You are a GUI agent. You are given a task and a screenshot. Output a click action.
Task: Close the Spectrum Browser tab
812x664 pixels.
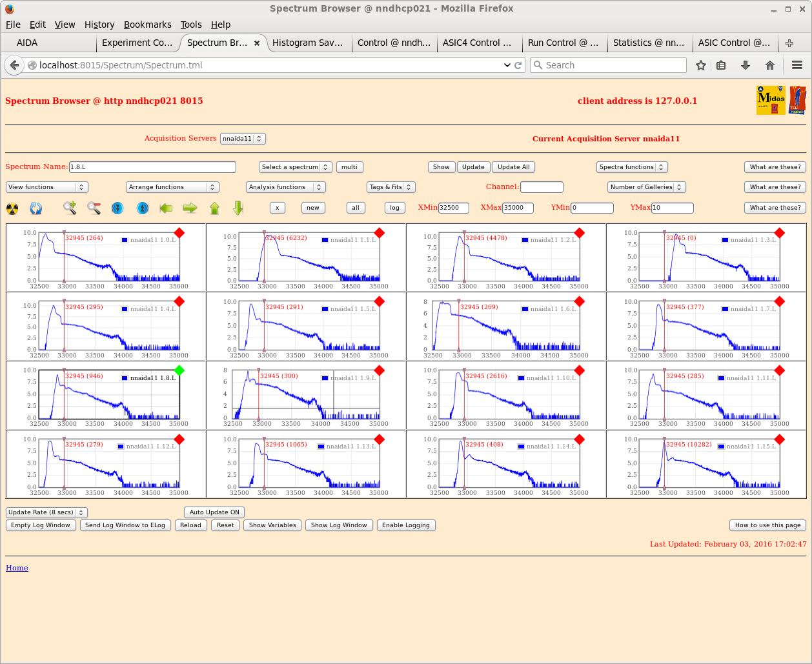point(257,43)
